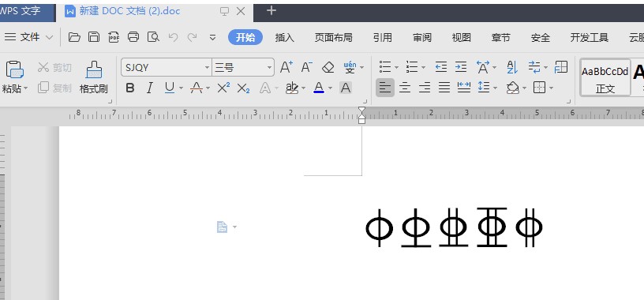Expand 粘贴 paste options arrow

25,88
